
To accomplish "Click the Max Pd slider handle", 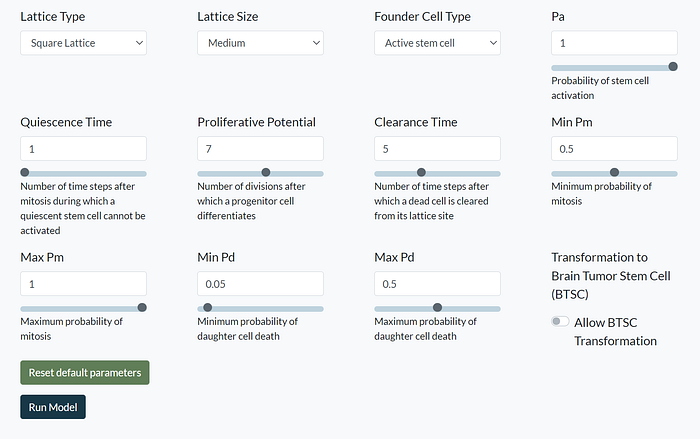I will pos(438,307).
